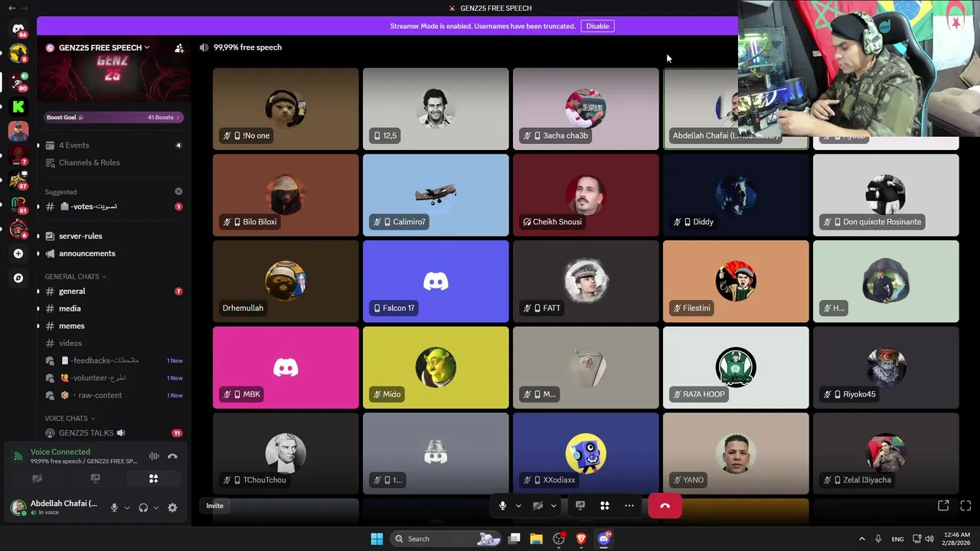Image resolution: width=980 pixels, height=551 pixels.
Task: Open Discord direct messages home icon
Action: click(x=18, y=29)
